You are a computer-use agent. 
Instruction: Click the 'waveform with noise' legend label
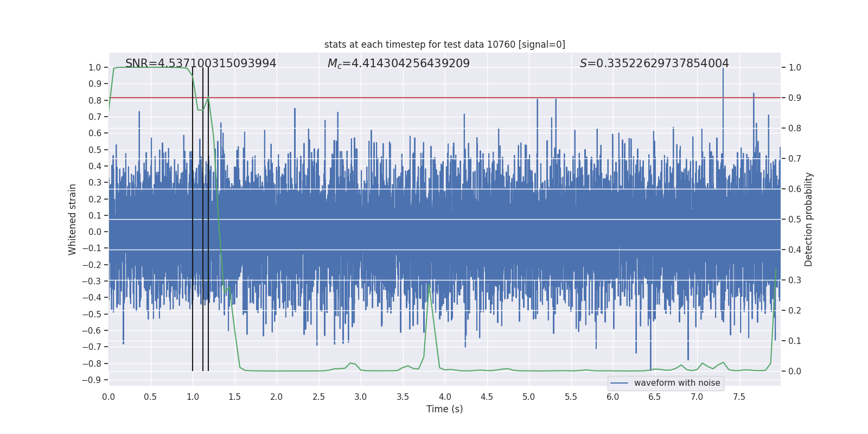677,383
